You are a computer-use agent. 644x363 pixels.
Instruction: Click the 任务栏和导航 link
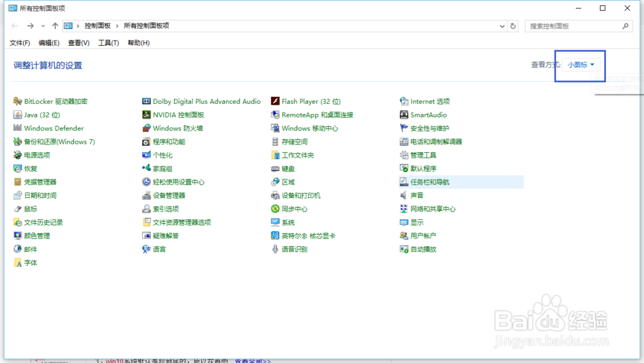point(430,182)
